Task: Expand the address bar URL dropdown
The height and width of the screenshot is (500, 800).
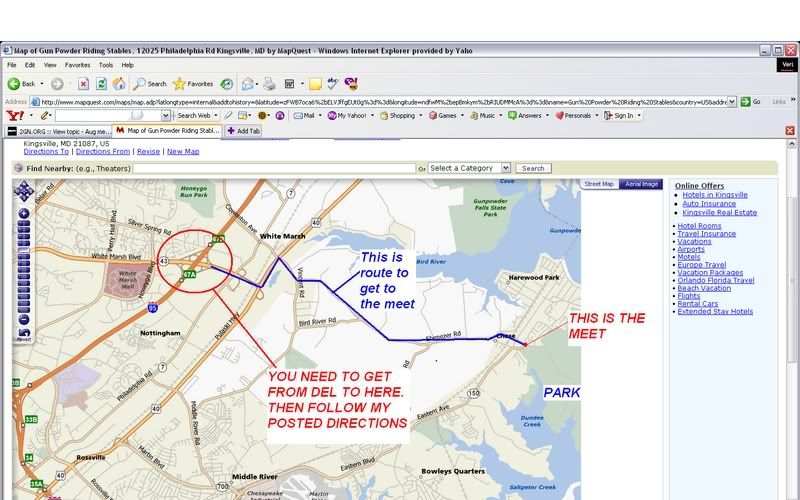Action: (732, 101)
